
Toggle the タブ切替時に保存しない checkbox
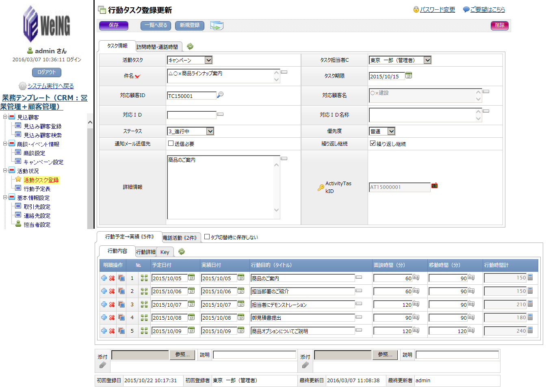pos(207,237)
